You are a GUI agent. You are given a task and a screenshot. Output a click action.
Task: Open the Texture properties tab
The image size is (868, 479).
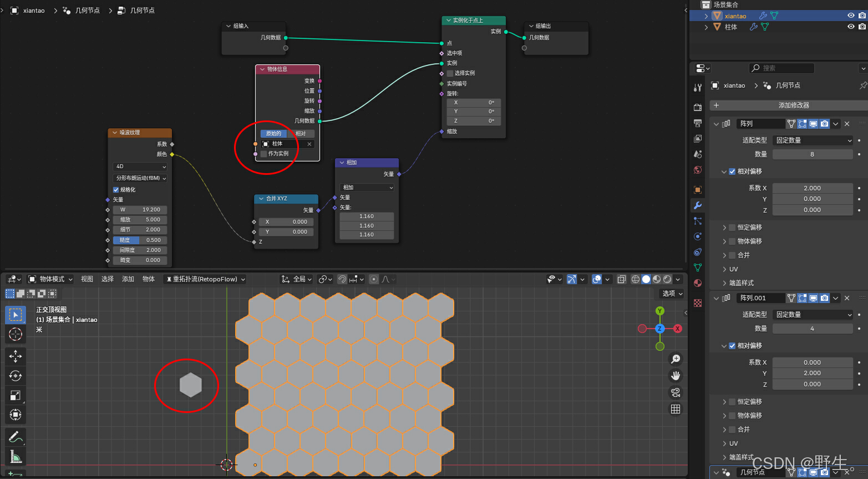tap(698, 303)
